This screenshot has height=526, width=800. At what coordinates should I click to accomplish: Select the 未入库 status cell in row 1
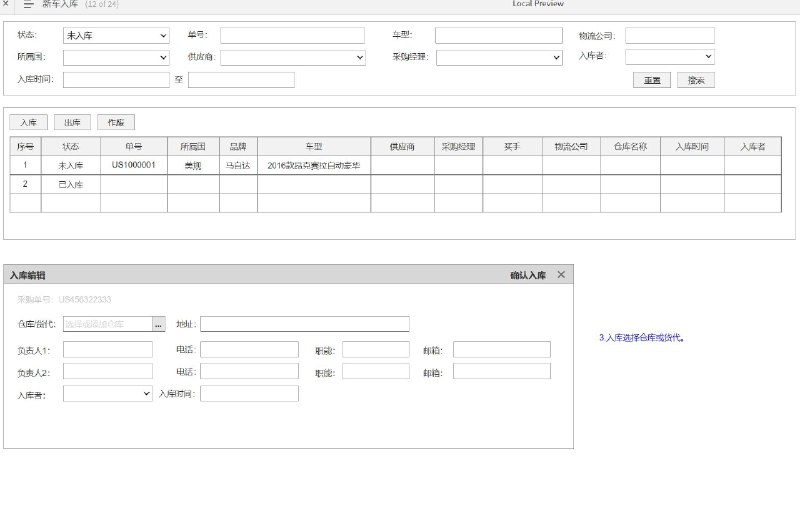[70, 165]
